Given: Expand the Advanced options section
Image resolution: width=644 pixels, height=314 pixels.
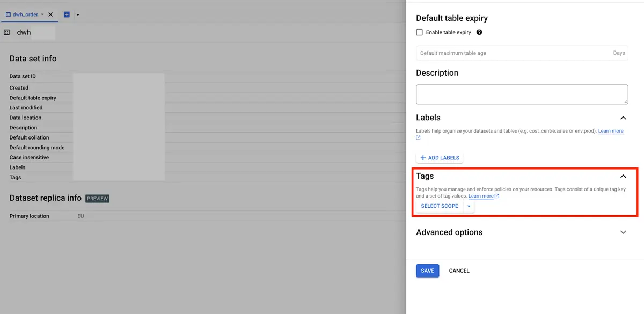Looking at the screenshot, I should pyautogui.click(x=522, y=232).
